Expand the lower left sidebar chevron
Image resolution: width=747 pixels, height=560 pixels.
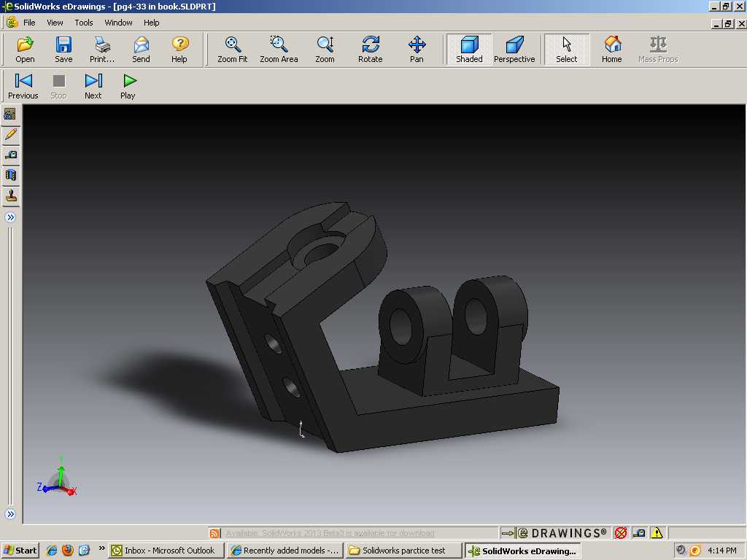(10, 514)
